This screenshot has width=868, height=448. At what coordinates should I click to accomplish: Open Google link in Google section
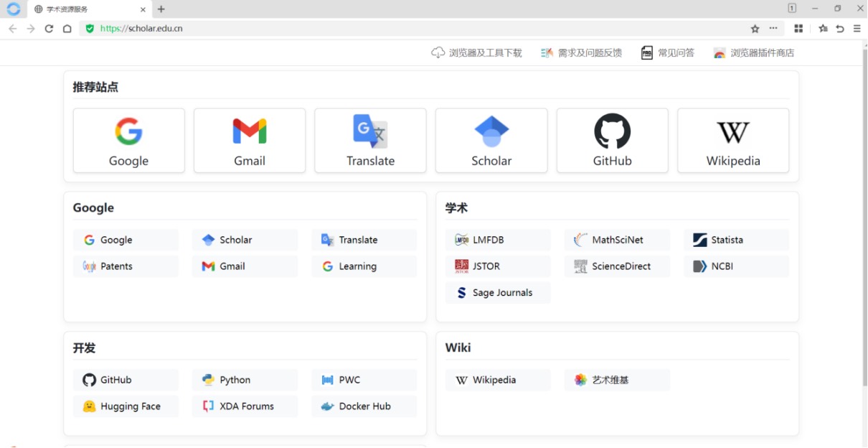pos(126,240)
